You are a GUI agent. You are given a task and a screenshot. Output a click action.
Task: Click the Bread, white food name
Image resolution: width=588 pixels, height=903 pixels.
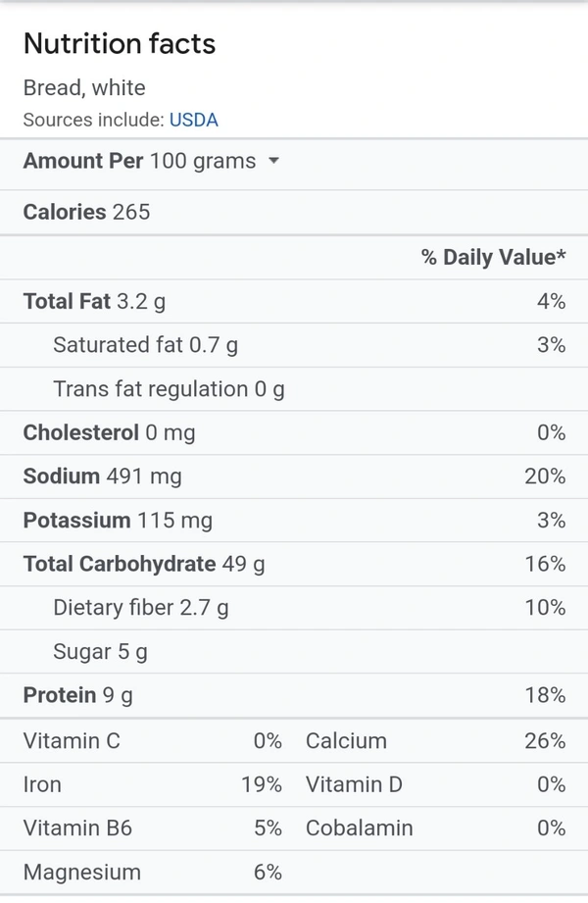(84, 88)
